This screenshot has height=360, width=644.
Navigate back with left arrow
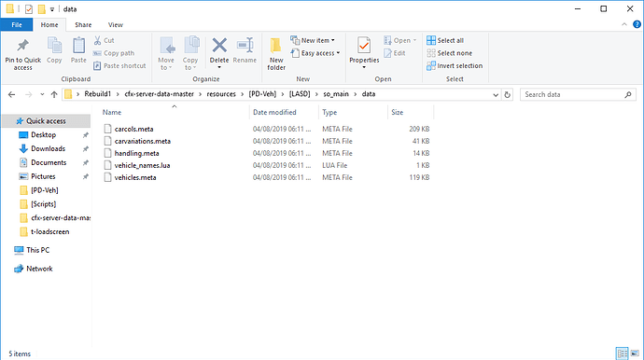click(x=11, y=94)
